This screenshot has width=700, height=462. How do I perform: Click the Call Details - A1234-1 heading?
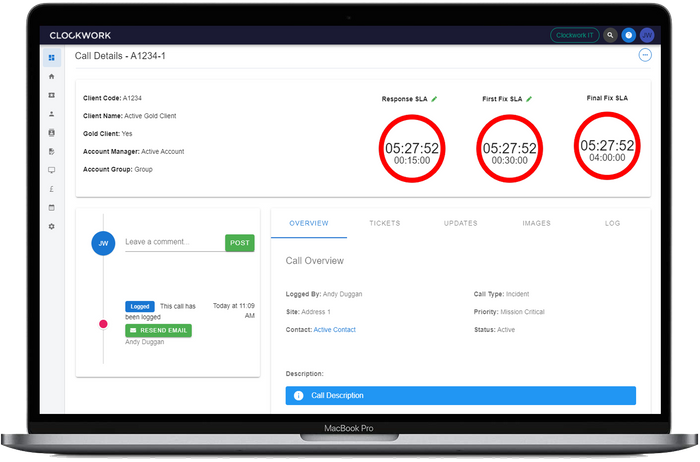(x=120, y=56)
